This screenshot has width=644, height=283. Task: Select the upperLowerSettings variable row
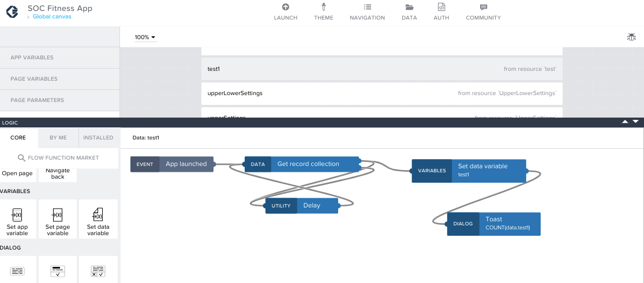(382, 93)
